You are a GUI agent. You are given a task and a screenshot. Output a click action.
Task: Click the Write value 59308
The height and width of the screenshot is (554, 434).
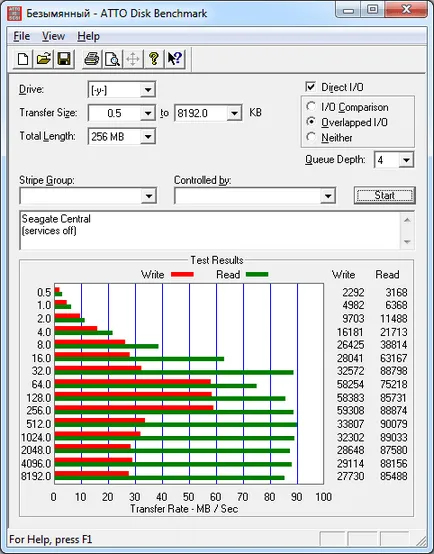(350, 411)
